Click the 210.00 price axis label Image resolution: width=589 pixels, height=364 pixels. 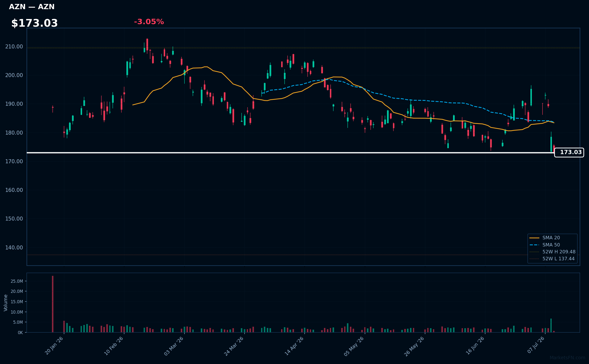[14, 47]
